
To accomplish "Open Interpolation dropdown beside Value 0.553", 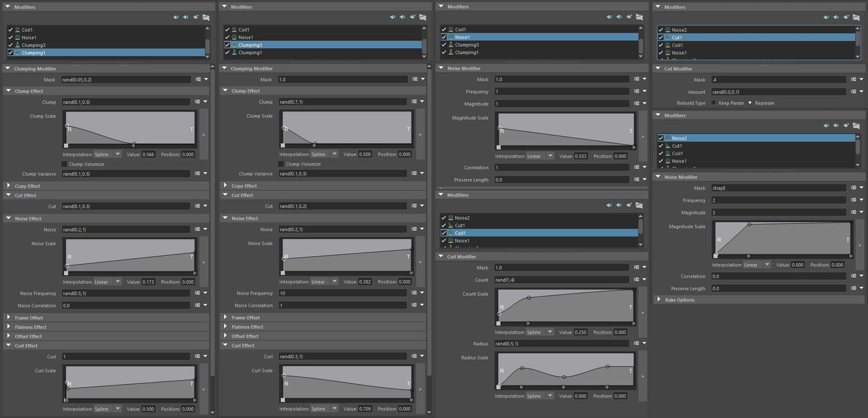I will click(x=540, y=156).
